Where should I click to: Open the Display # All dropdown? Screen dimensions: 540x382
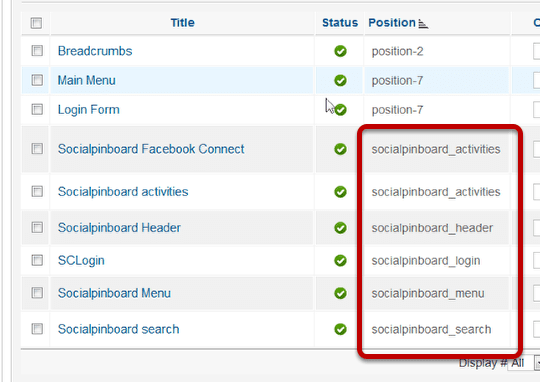pos(523,363)
